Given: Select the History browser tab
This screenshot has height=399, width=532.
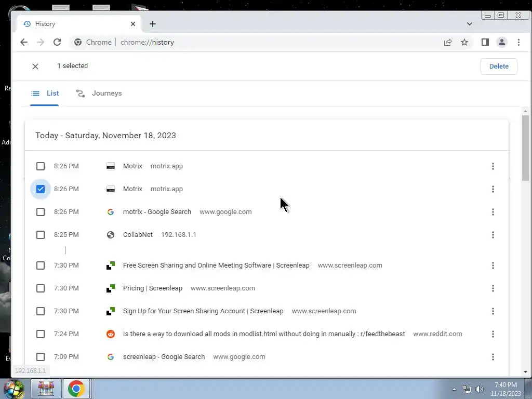Looking at the screenshot, I should 79,24.
